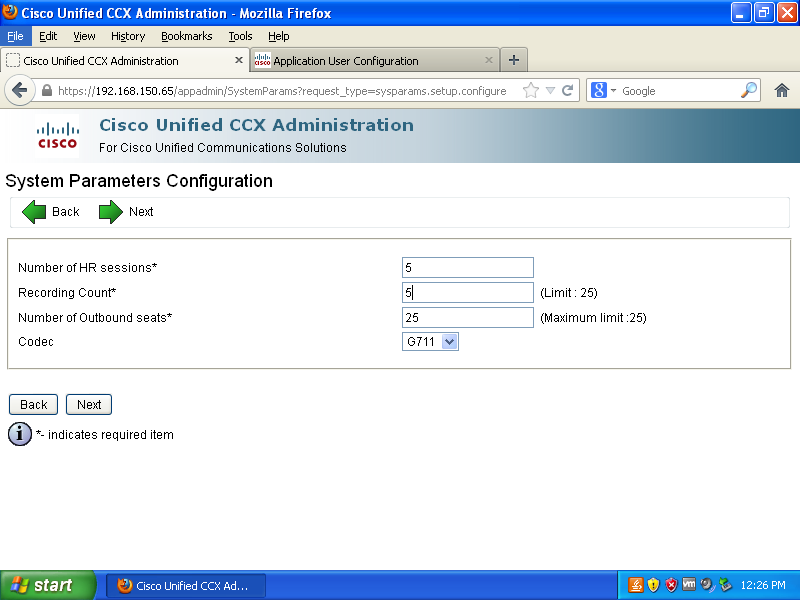Image resolution: width=800 pixels, height=600 pixels.
Task: Click the Back text in the toolbar
Action: pos(66,212)
